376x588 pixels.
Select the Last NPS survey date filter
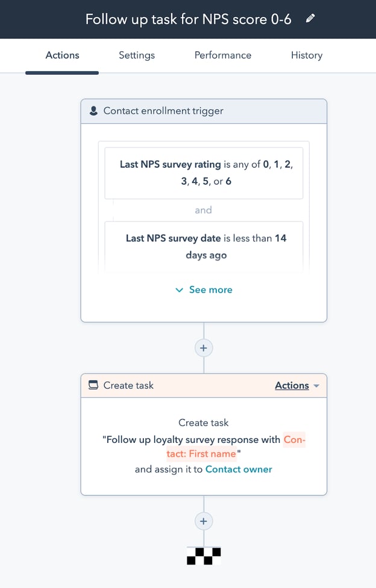tap(204, 246)
